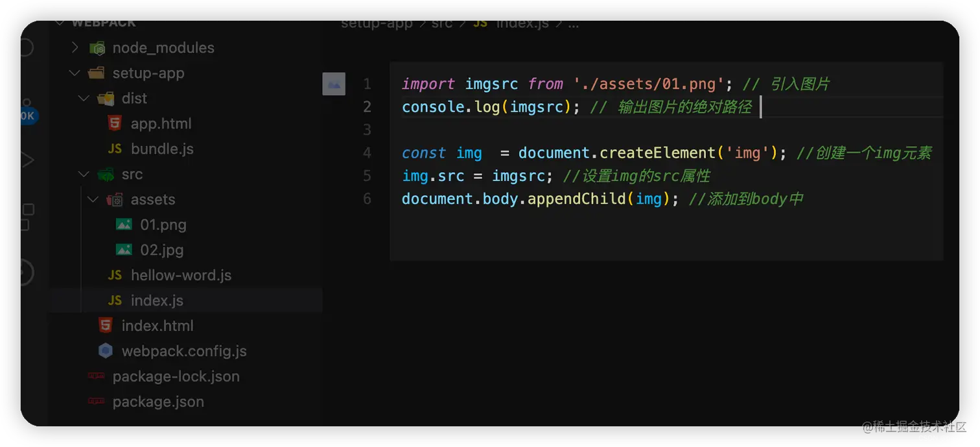
Task: Click line number 4 in the gutter
Action: click(367, 152)
